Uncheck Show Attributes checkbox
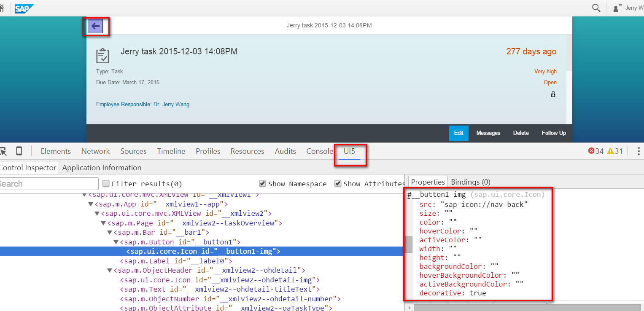644x311 pixels. point(338,183)
